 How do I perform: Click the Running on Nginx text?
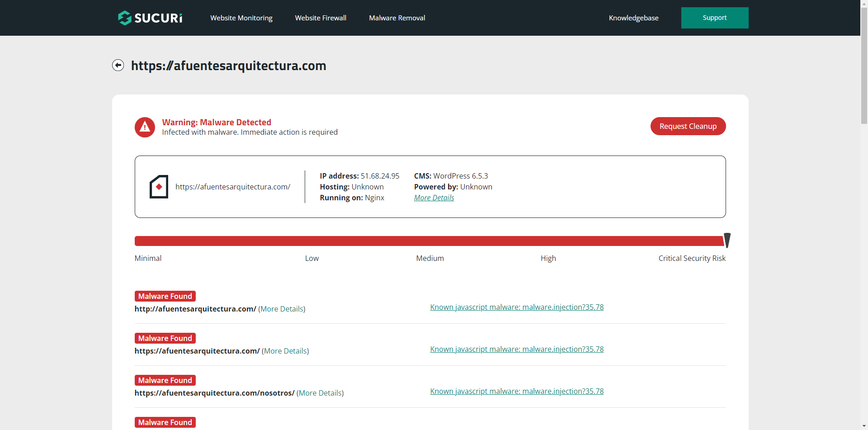(x=352, y=198)
